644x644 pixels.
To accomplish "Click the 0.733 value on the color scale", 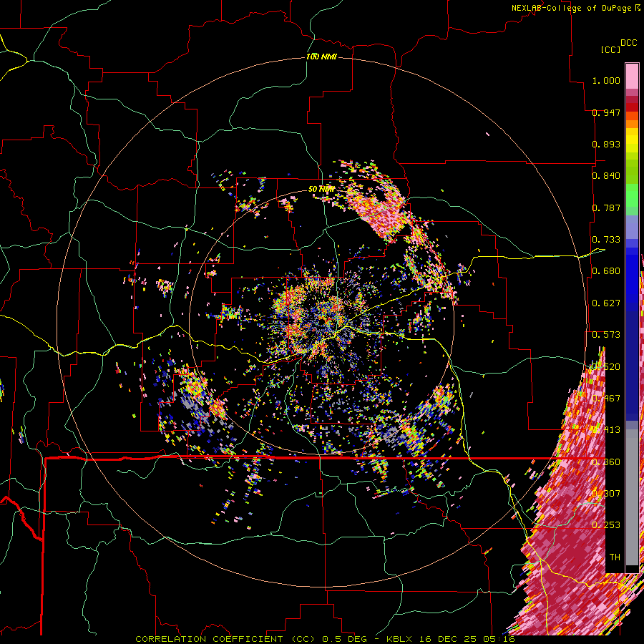I will [606, 240].
